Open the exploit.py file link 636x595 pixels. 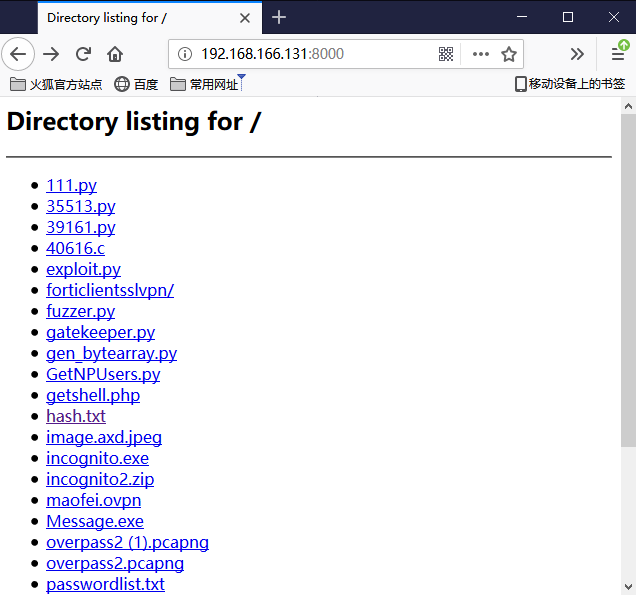pyautogui.click(x=83, y=269)
